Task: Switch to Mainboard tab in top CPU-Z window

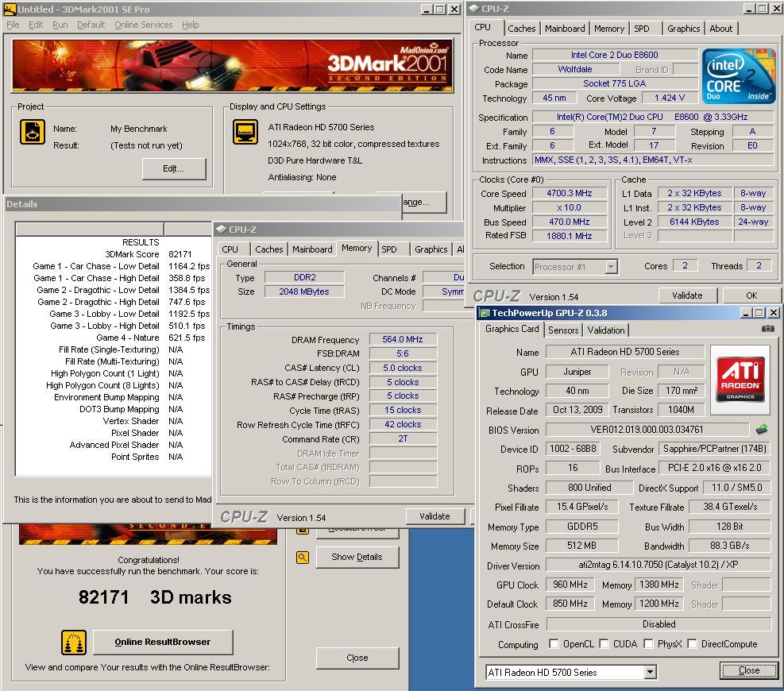Action: 565,29
